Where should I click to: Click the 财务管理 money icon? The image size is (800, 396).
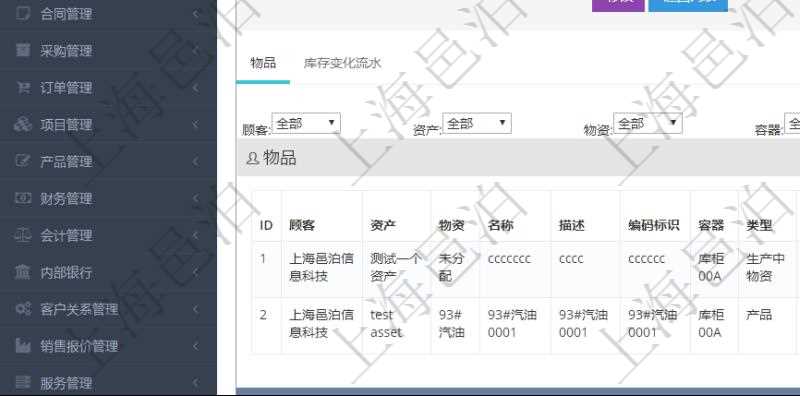point(23,198)
